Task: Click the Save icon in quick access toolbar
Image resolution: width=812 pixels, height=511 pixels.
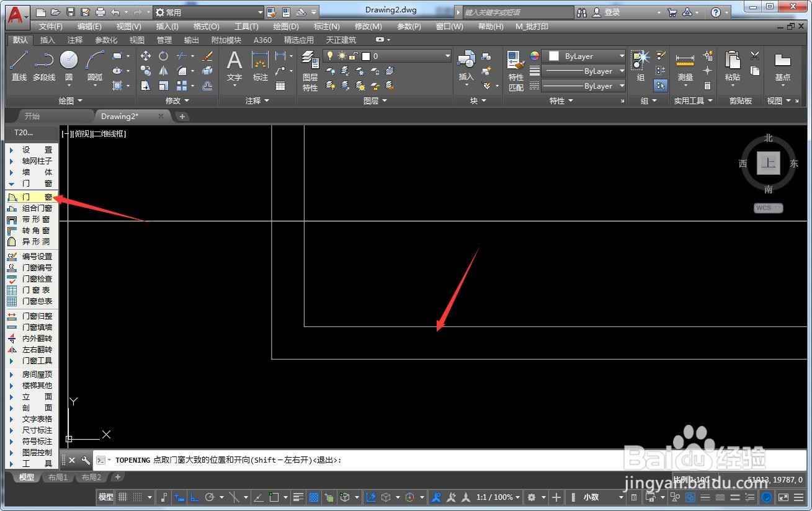Action: pyautogui.click(x=70, y=12)
